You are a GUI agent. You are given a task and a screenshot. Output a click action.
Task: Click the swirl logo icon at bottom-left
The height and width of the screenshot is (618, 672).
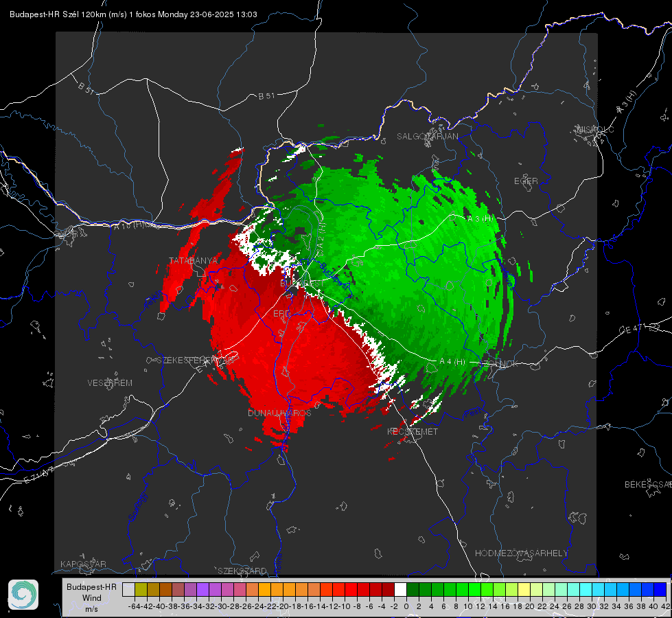pos(23,595)
